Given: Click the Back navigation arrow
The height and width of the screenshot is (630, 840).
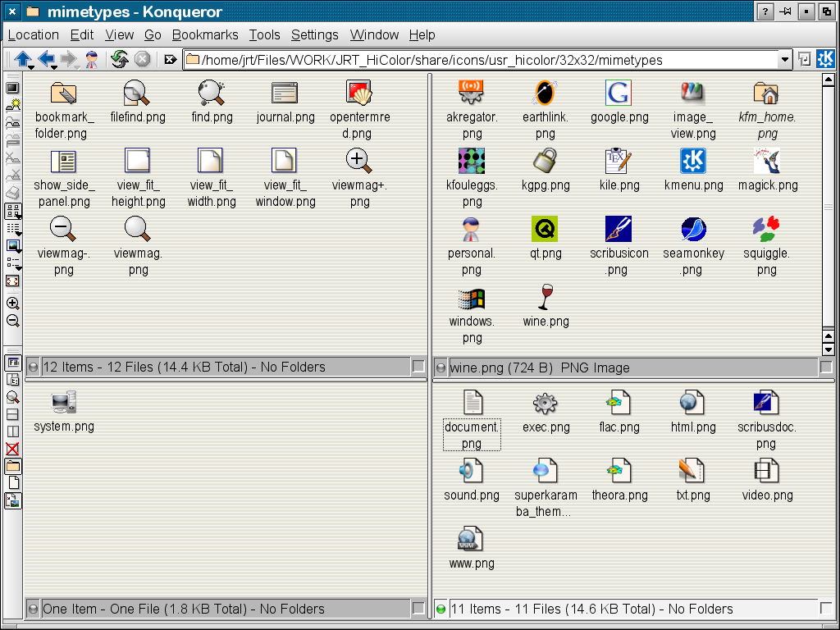Looking at the screenshot, I should tap(46, 59).
